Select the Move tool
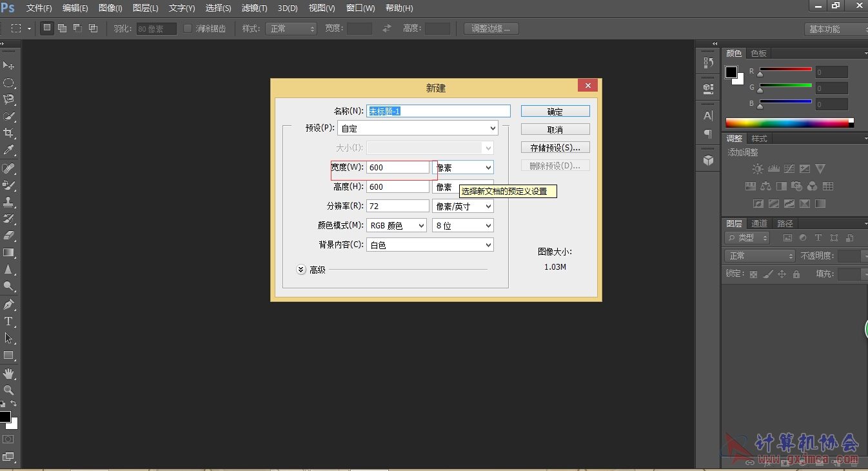This screenshot has height=471, width=868. [x=9, y=66]
